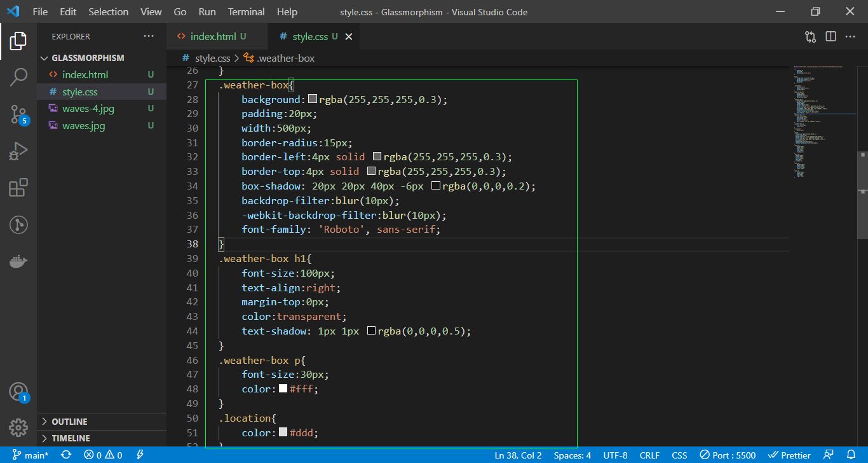Open the Run and Debug view

[x=18, y=151]
